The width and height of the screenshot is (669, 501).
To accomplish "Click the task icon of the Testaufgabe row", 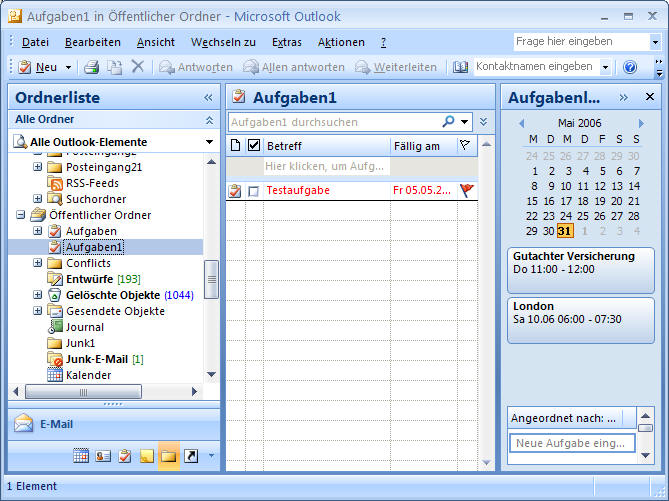I will 235,191.
